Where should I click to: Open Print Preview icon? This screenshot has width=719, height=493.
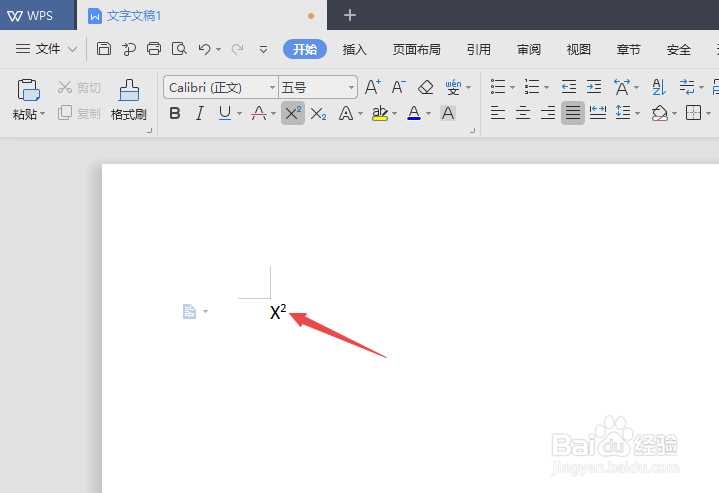(179, 48)
